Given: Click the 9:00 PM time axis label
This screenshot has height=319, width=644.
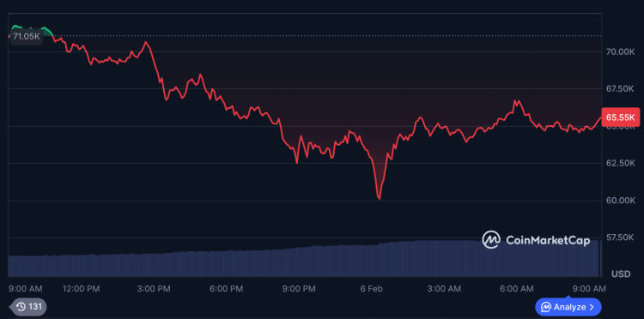Looking at the screenshot, I should 299,289.
